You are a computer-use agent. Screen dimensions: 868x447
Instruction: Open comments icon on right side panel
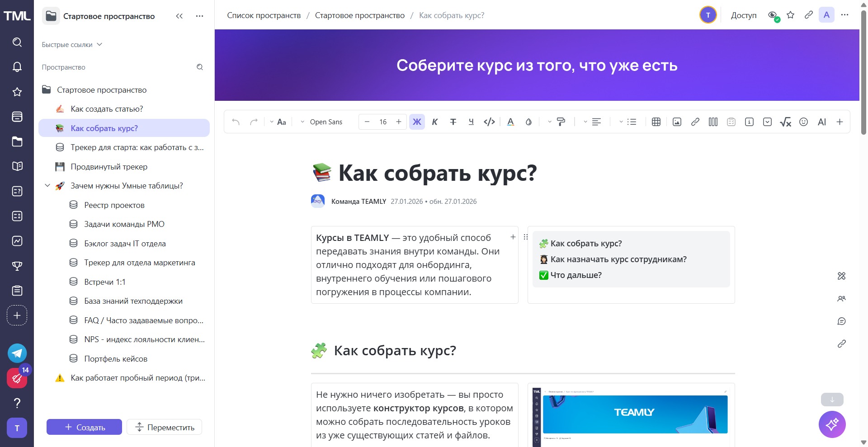pyautogui.click(x=841, y=321)
